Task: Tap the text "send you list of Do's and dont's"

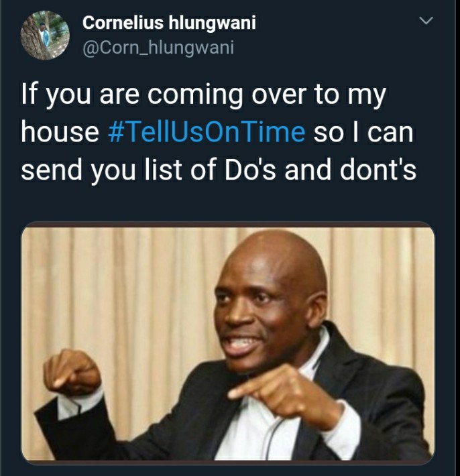Action: point(219,170)
